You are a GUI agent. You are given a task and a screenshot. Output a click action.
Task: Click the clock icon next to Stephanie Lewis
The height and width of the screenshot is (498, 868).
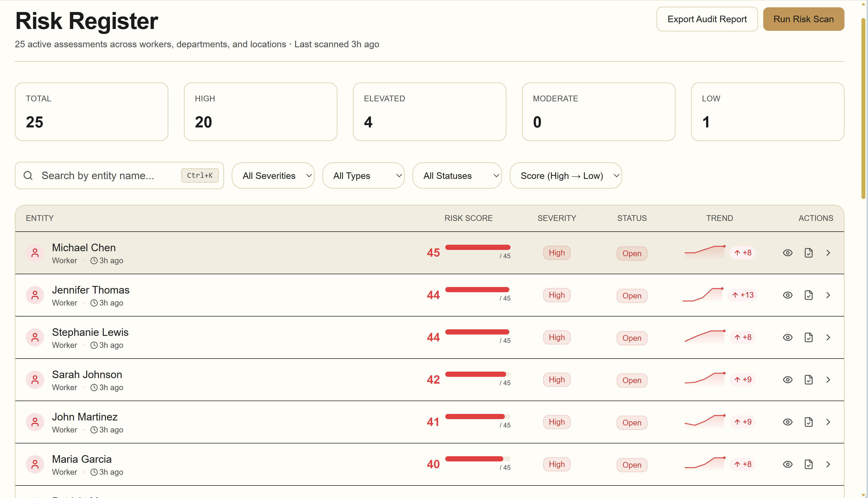point(94,345)
